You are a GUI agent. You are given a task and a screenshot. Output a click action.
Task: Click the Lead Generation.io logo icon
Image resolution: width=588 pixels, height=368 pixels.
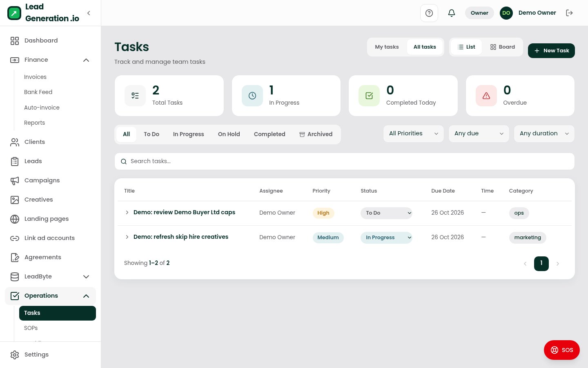[14, 13]
